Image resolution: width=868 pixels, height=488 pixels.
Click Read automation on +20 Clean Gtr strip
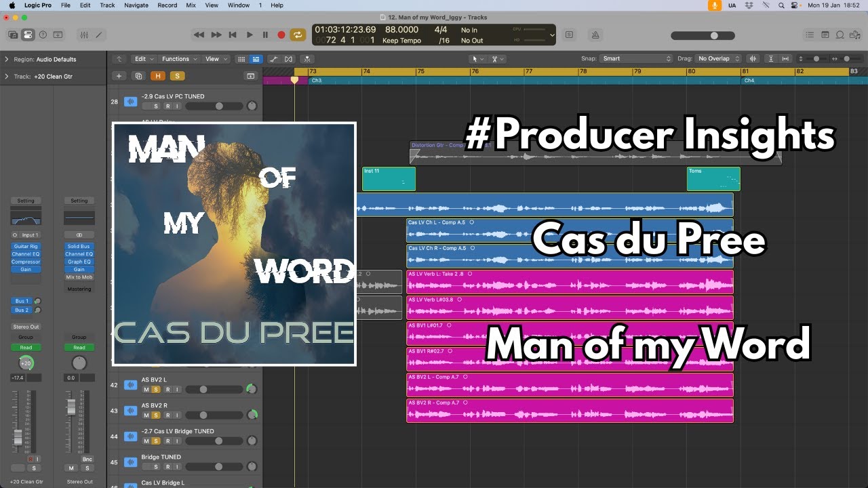pyautogui.click(x=26, y=348)
